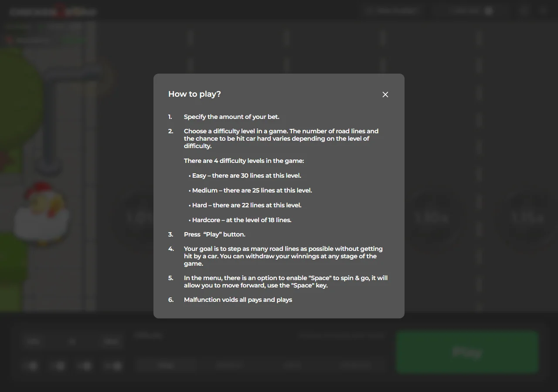The height and width of the screenshot is (392, 558).
Task: Click the line "Hard – there are 22 lines"
Action: [245, 205]
